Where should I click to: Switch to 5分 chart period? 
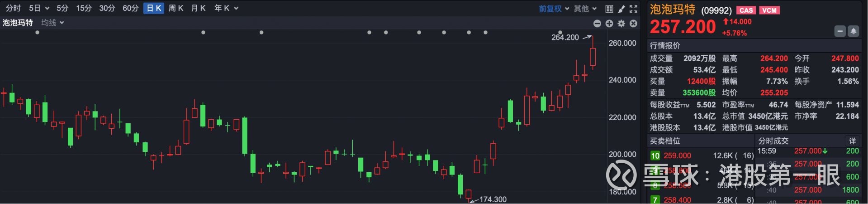click(62, 8)
